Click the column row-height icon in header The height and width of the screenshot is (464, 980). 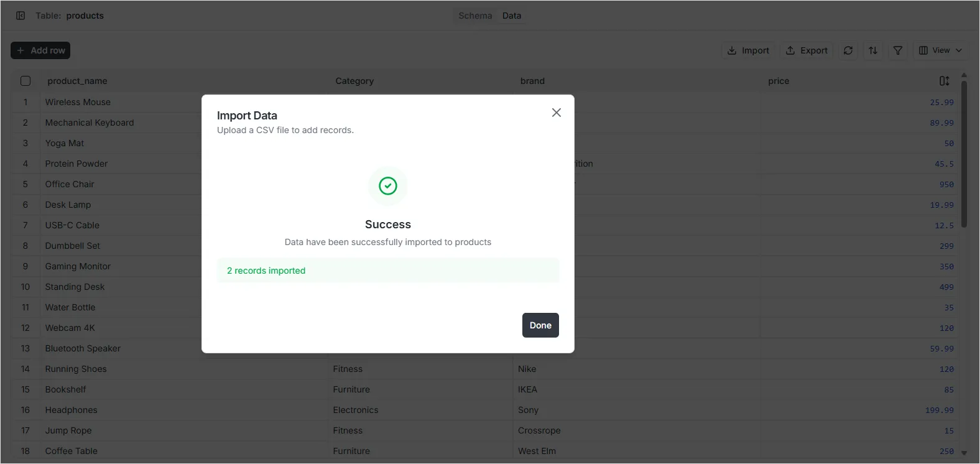click(x=944, y=81)
